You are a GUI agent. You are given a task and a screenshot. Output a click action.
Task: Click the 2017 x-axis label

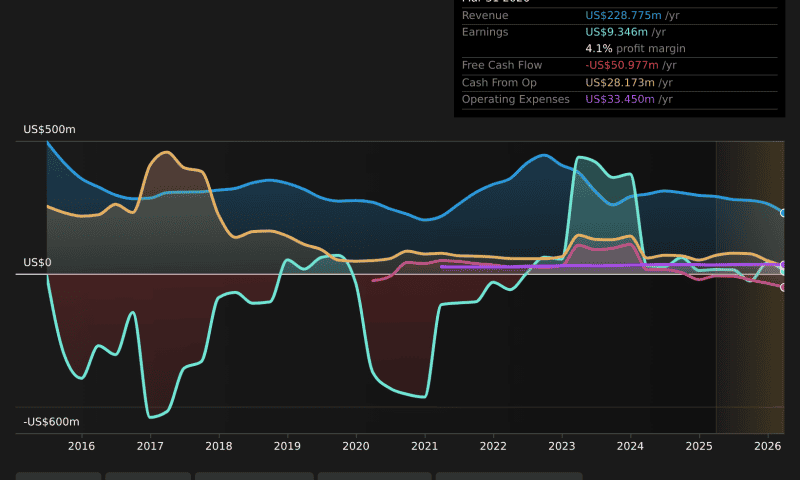pos(150,446)
